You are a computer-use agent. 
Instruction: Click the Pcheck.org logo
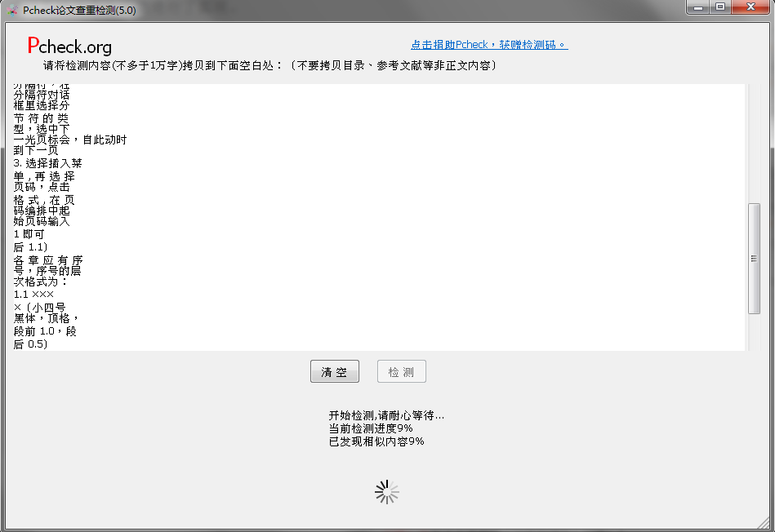tap(69, 46)
